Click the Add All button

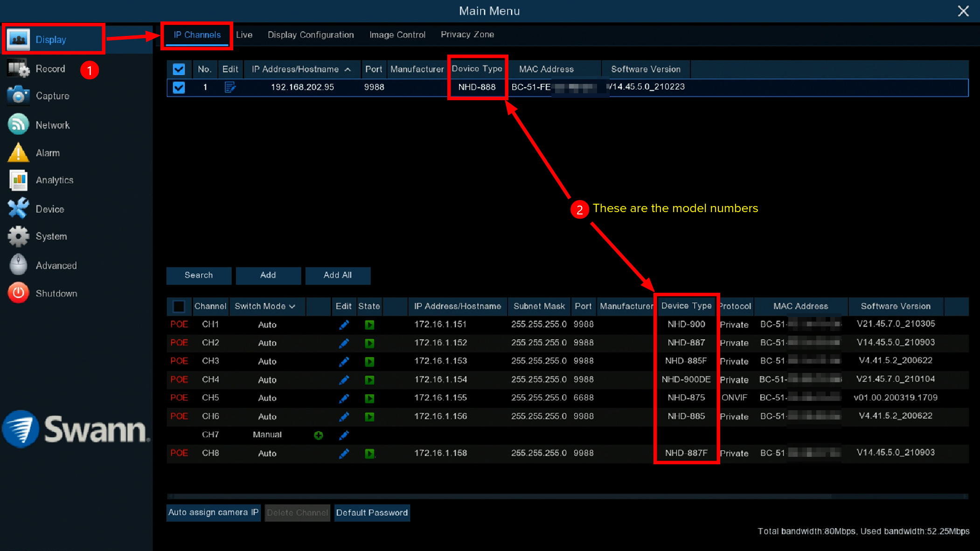[337, 275]
